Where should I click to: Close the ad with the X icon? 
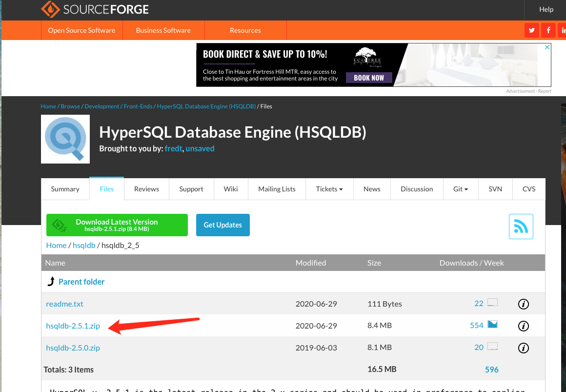(547, 47)
